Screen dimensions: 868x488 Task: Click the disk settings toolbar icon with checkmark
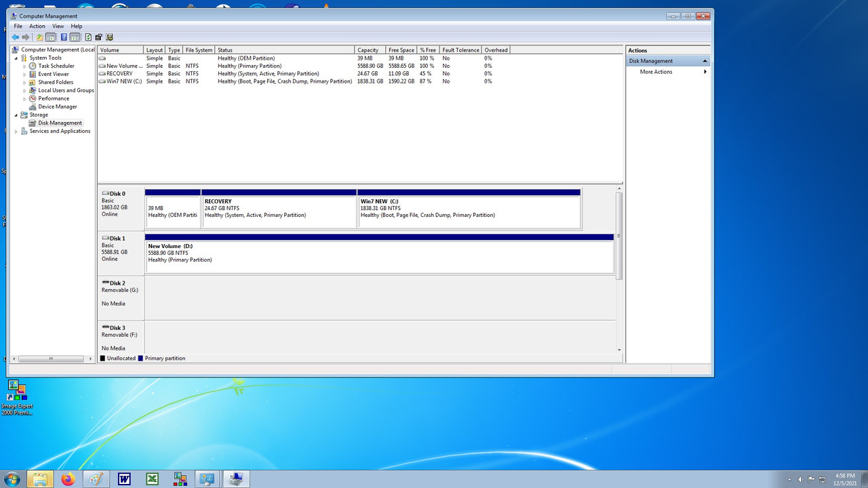tap(109, 37)
